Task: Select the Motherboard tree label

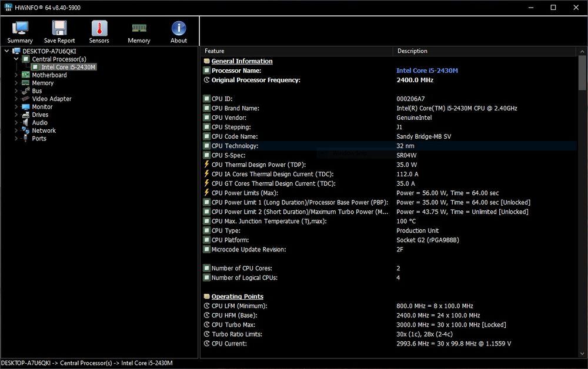Action: pyautogui.click(x=49, y=75)
